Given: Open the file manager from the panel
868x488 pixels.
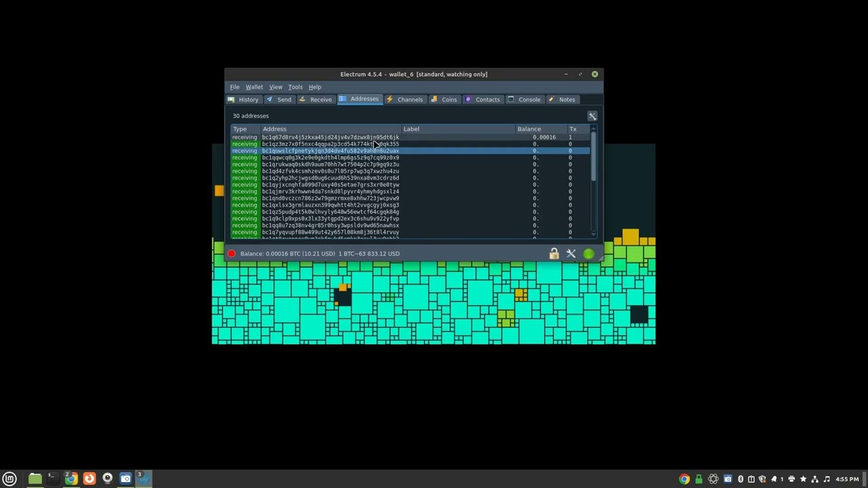Looking at the screenshot, I should point(35,479).
